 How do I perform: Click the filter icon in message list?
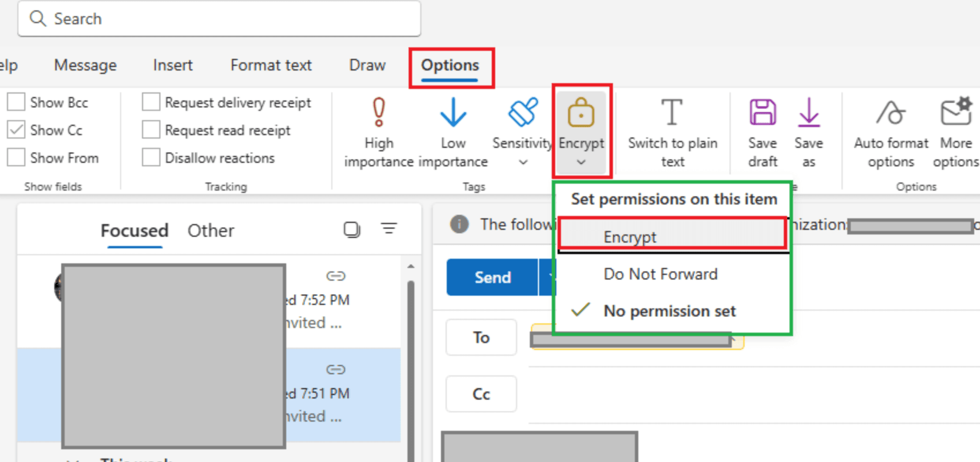point(389,229)
